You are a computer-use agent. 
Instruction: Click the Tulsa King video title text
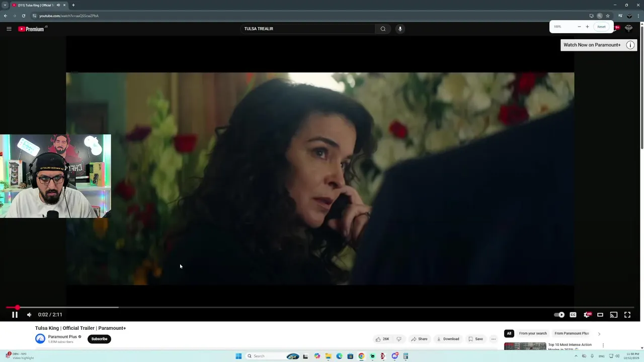[80, 328]
